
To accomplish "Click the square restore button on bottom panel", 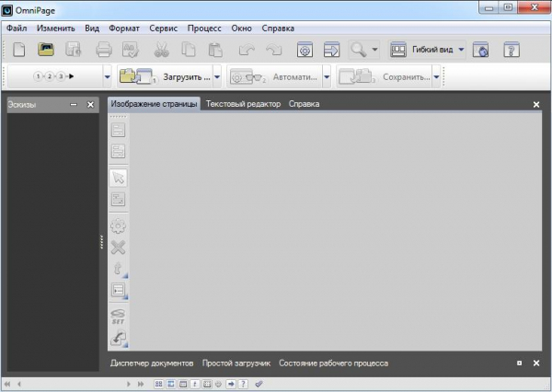I will coord(519,363).
